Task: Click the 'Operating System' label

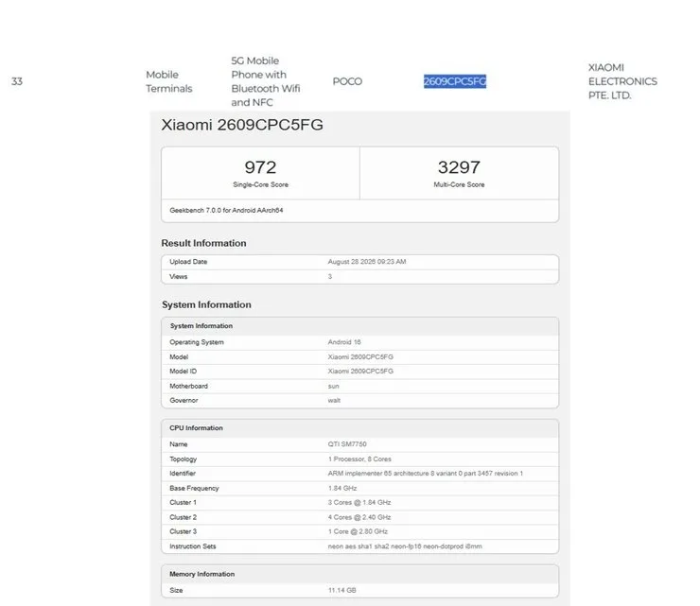Action: click(x=197, y=342)
